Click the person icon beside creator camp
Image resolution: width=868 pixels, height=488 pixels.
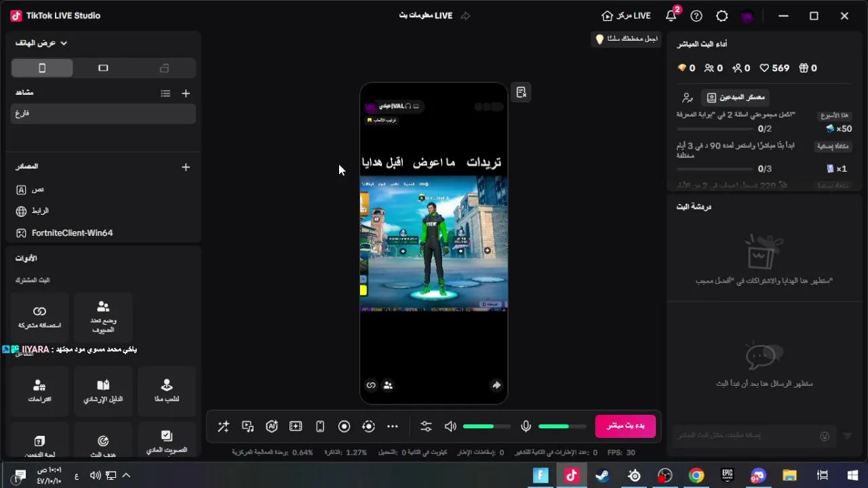pos(688,98)
